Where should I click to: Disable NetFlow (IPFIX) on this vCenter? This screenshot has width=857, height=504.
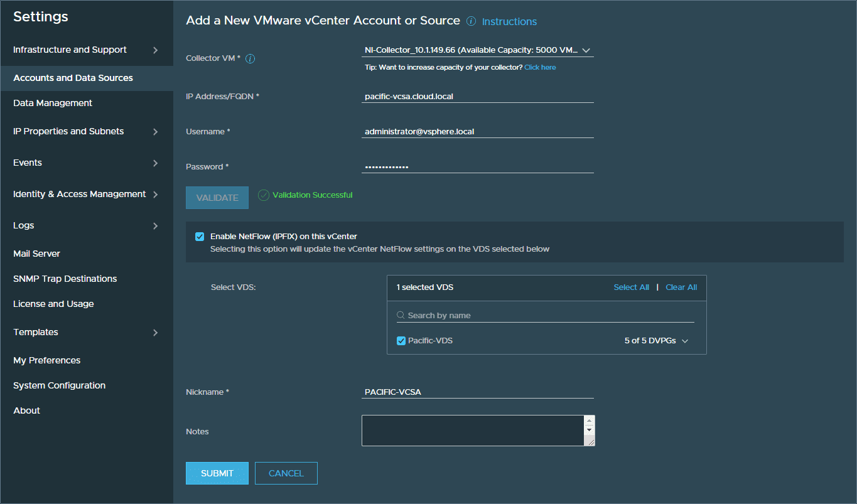point(200,237)
